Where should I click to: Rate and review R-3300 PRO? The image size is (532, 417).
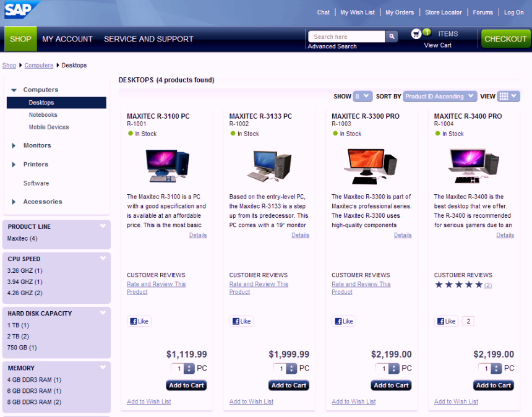tap(361, 288)
